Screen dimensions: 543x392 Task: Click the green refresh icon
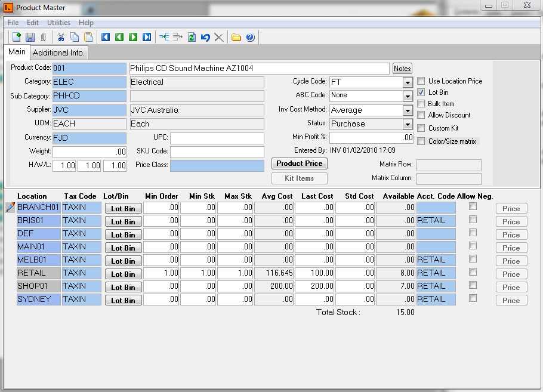click(192, 37)
